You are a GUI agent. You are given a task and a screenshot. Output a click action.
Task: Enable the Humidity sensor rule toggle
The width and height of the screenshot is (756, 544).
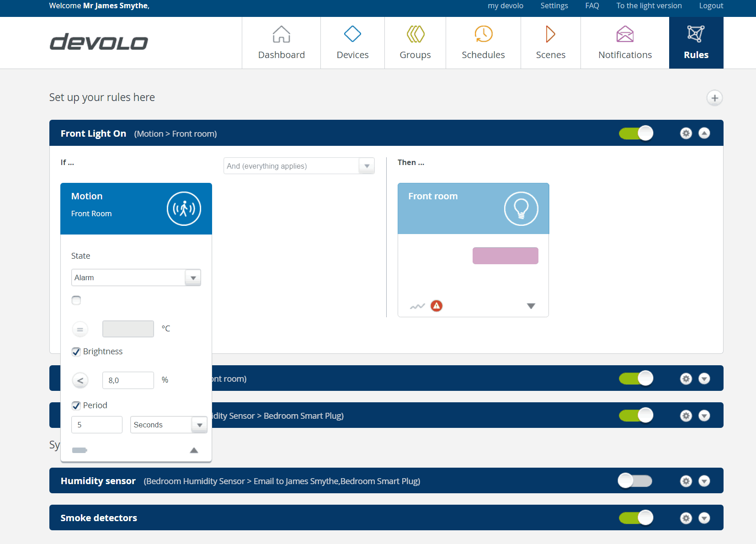(635, 481)
